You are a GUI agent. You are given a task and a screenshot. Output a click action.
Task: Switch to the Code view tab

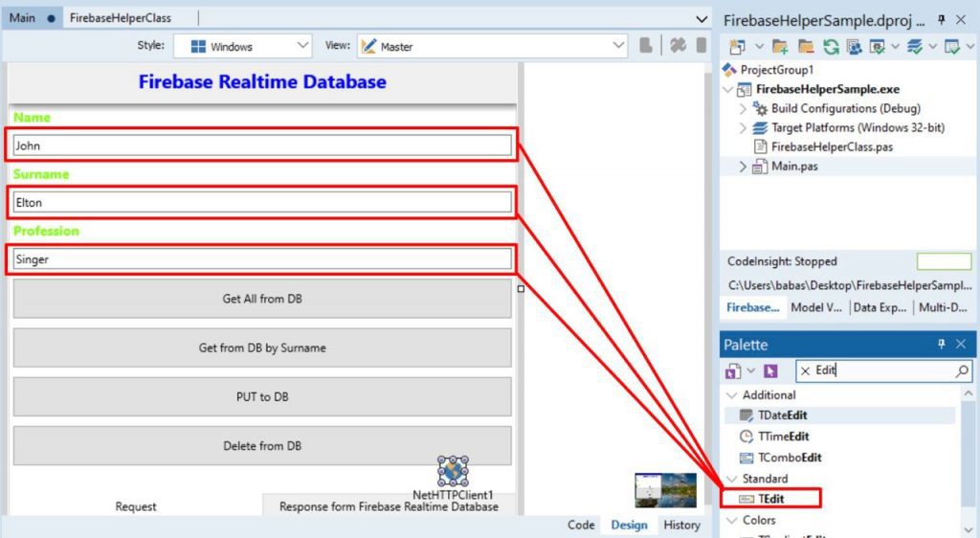[x=581, y=525]
